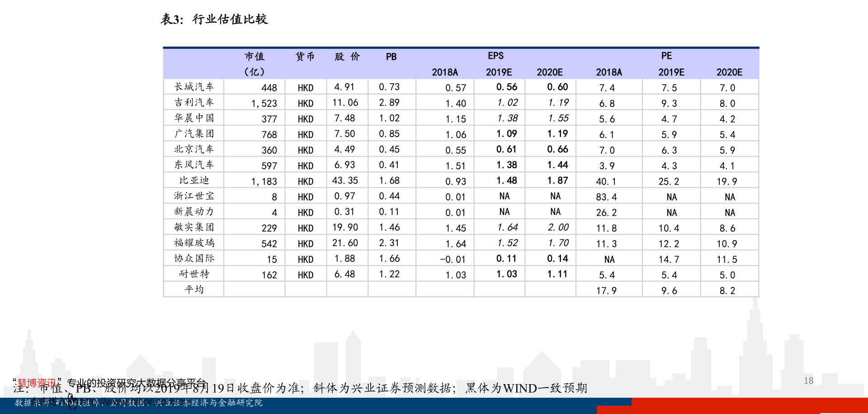This screenshot has width=868, height=414.
Task: Click footnote text "斜体为兴业证券预测数据"
Action: pos(383,388)
